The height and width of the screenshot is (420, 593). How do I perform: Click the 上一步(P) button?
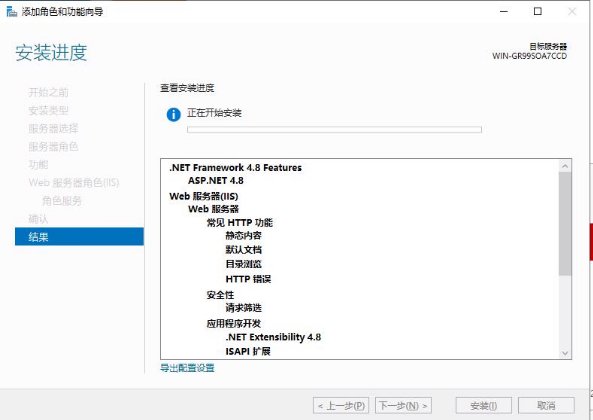point(341,406)
